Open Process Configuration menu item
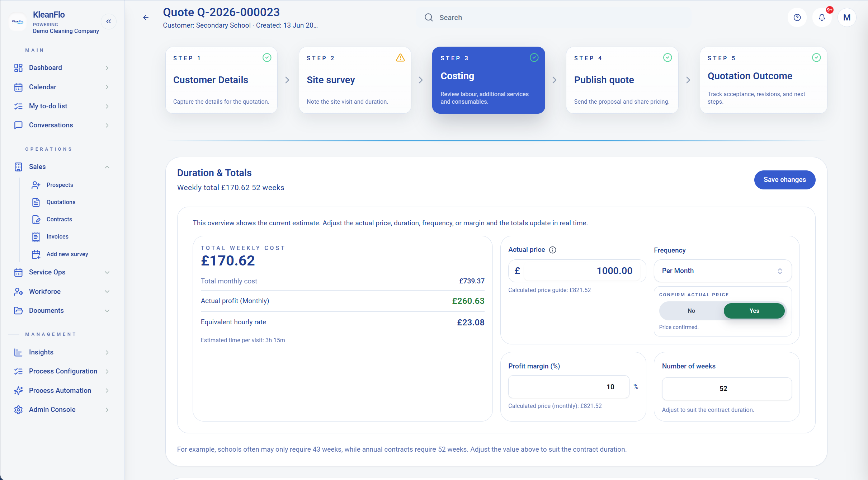Screen dimensions: 868x480 coord(62,371)
